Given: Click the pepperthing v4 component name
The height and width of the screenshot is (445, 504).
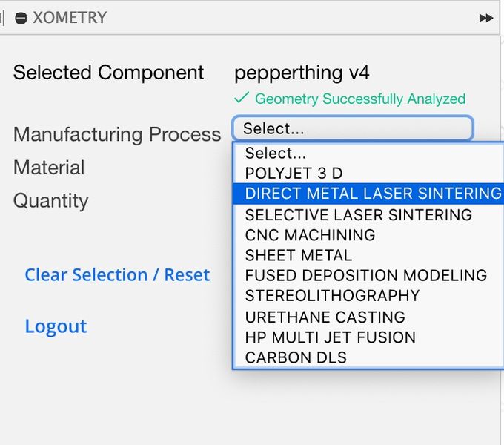Looking at the screenshot, I should (x=302, y=73).
